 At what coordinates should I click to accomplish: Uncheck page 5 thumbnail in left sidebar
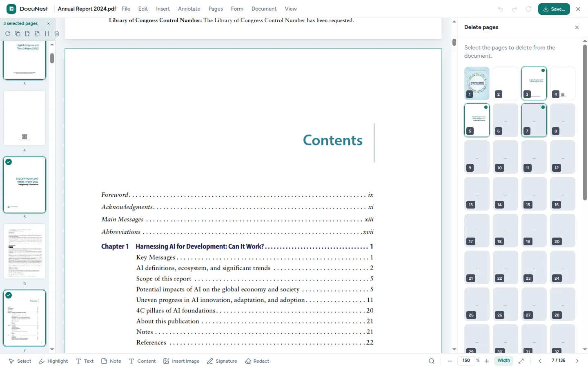pyautogui.click(x=9, y=162)
